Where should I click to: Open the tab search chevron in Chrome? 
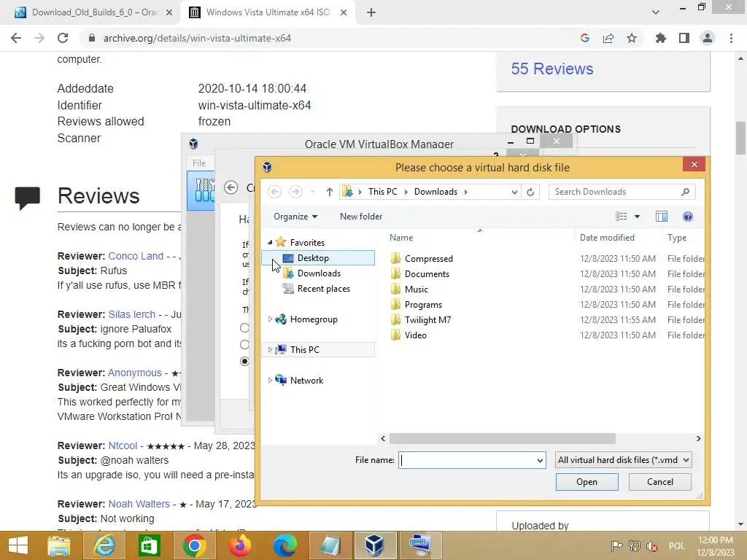click(656, 12)
